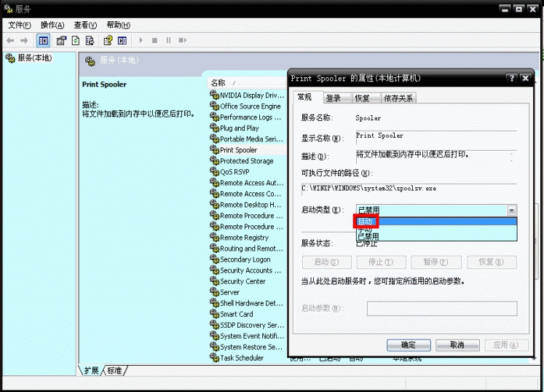
Task: Select NVIDIA Display Driver service row
Action: click(247, 95)
